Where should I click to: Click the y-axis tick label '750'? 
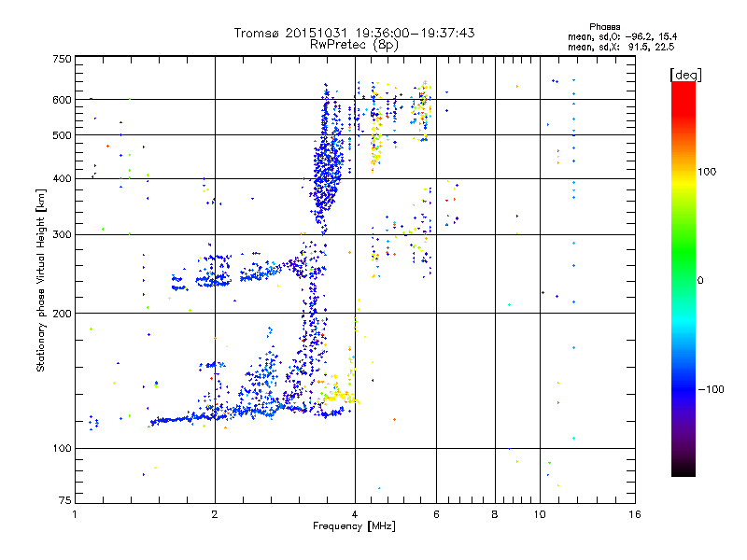(62, 59)
